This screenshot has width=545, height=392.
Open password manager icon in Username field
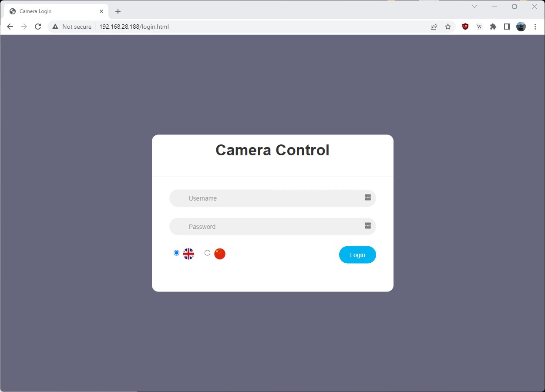pos(368,198)
